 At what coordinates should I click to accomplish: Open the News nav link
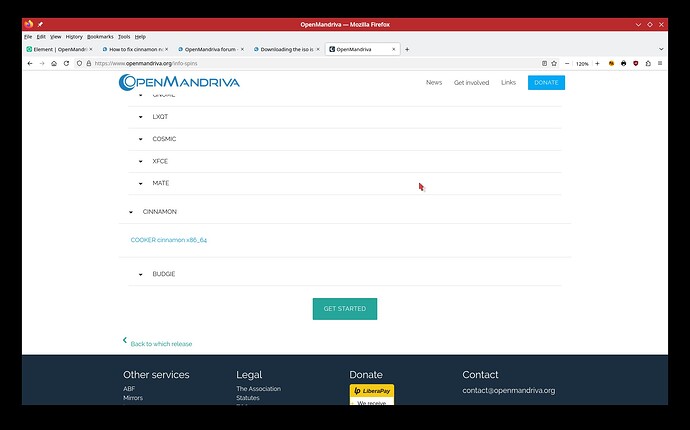point(434,82)
